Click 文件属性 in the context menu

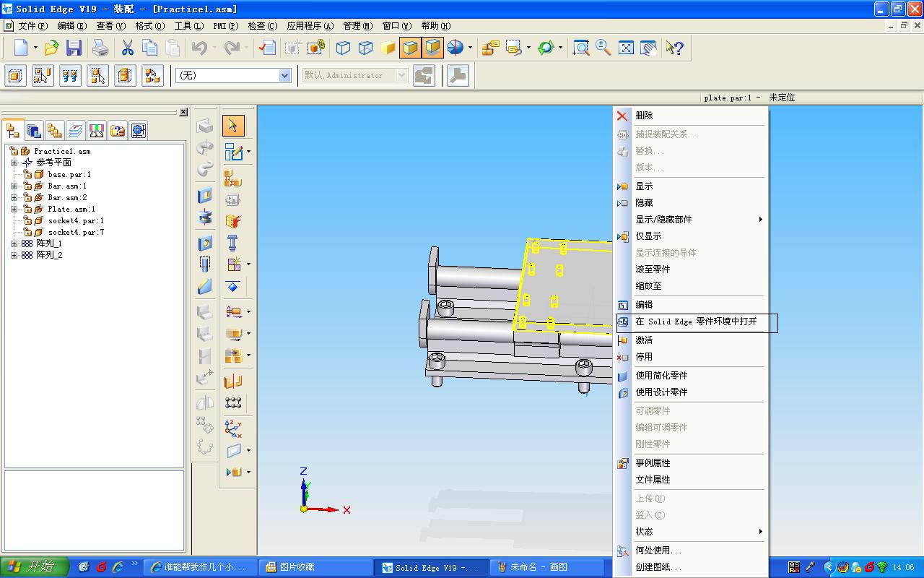pos(691,480)
